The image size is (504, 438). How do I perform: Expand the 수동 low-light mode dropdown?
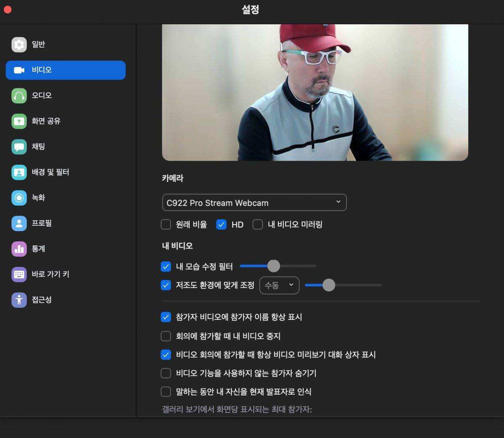click(279, 285)
